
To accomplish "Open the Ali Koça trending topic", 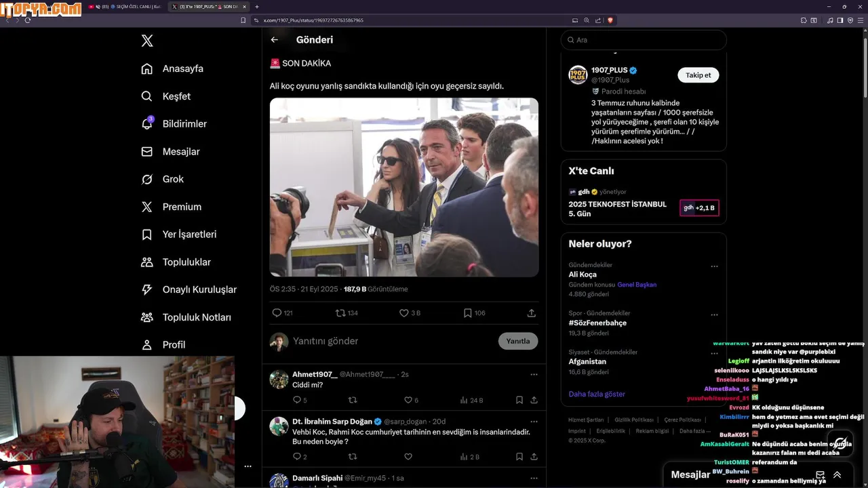I will click(583, 274).
